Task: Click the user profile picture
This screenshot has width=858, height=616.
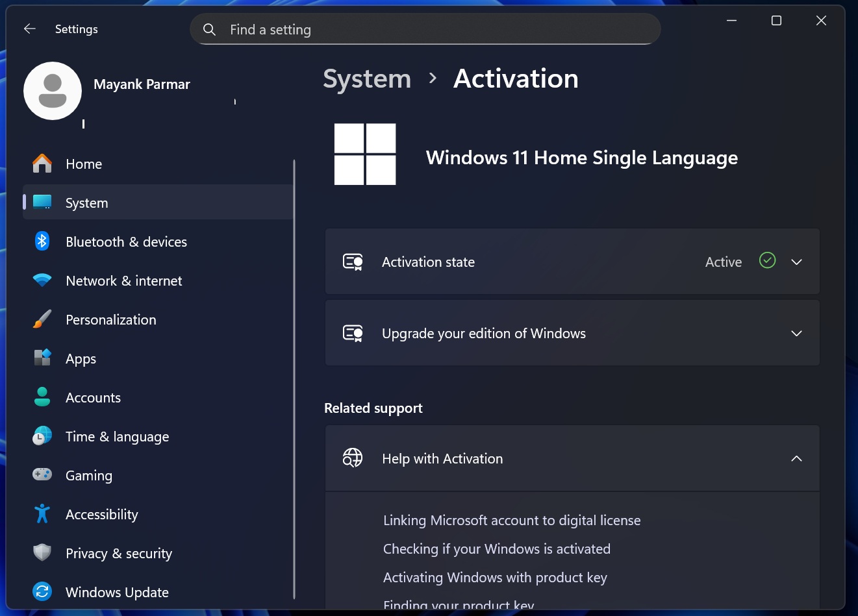Action: (53, 91)
